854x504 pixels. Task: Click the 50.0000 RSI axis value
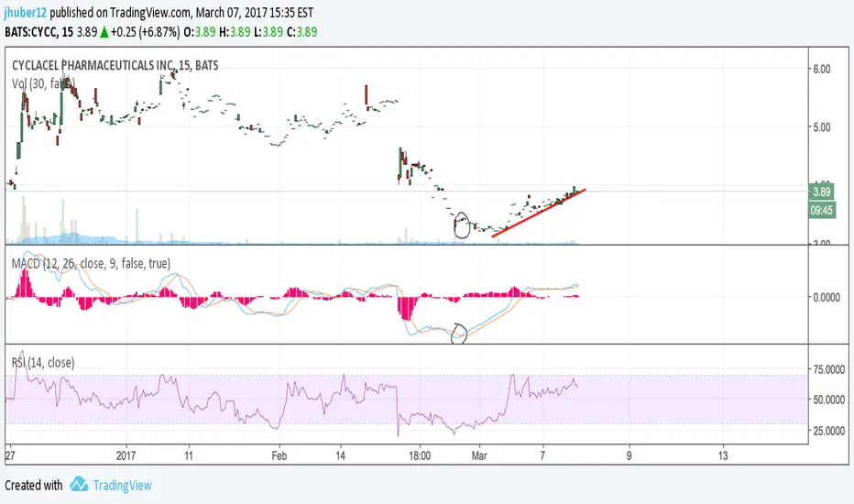tap(828, 400)
